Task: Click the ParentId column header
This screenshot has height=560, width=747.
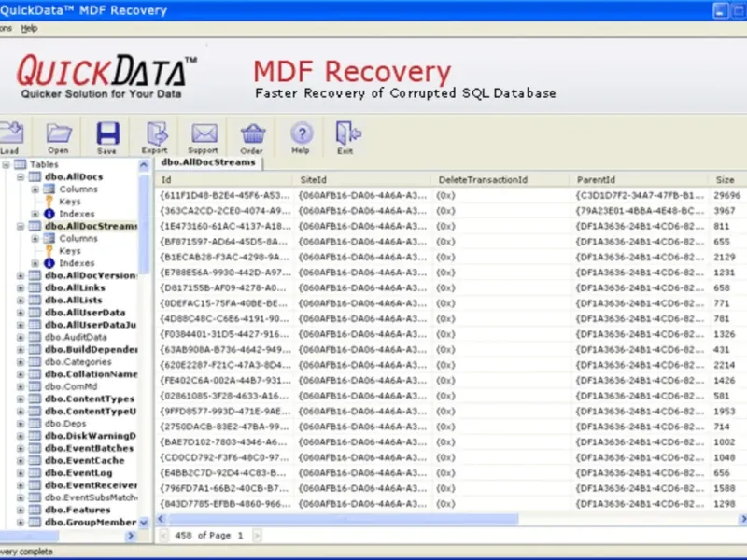Action: pyautogui.click(x=639, y=179)
